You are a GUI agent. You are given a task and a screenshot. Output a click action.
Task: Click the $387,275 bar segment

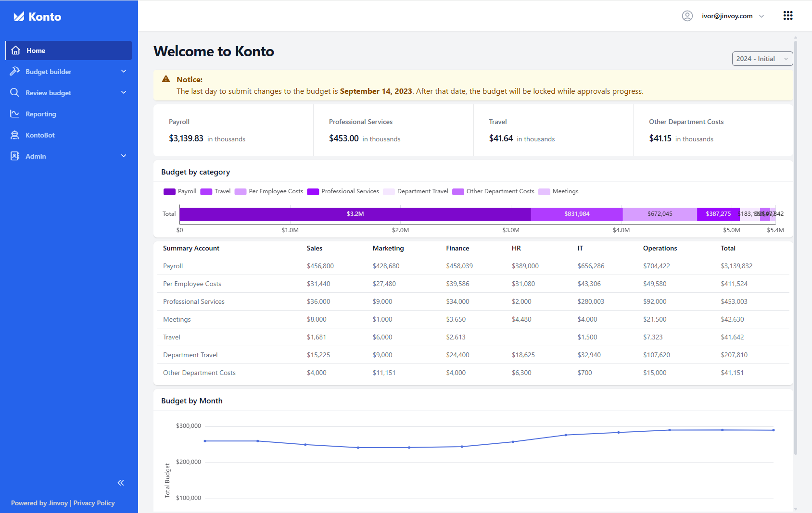tap(718, 214)
